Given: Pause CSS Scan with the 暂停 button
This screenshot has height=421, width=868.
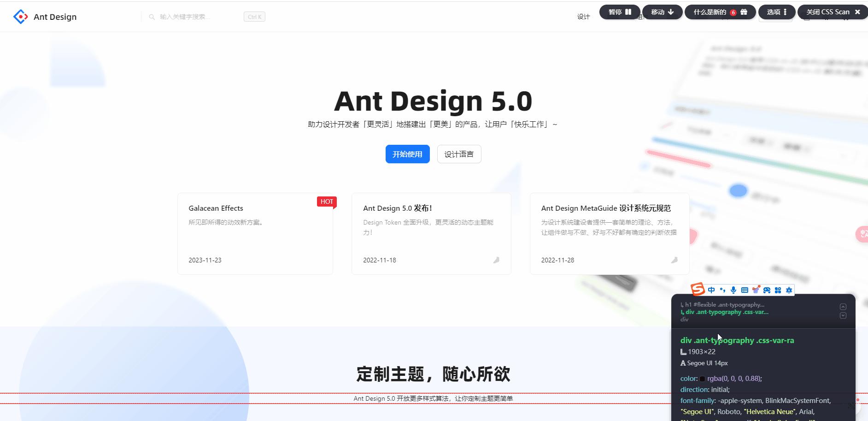Looking at the screenshot, I should 619,12.
